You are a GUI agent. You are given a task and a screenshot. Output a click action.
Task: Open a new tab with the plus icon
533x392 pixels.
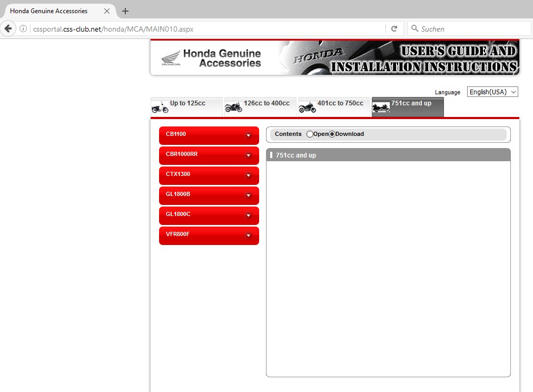125,11
